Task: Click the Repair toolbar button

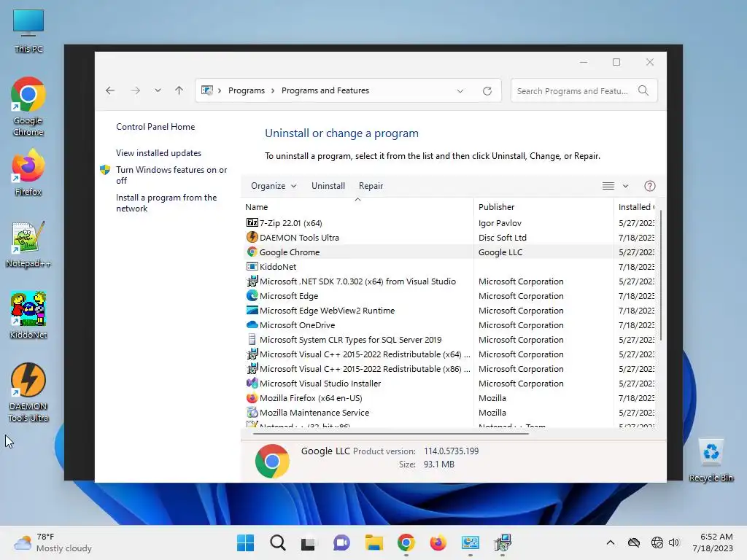Action: [371, 186]
